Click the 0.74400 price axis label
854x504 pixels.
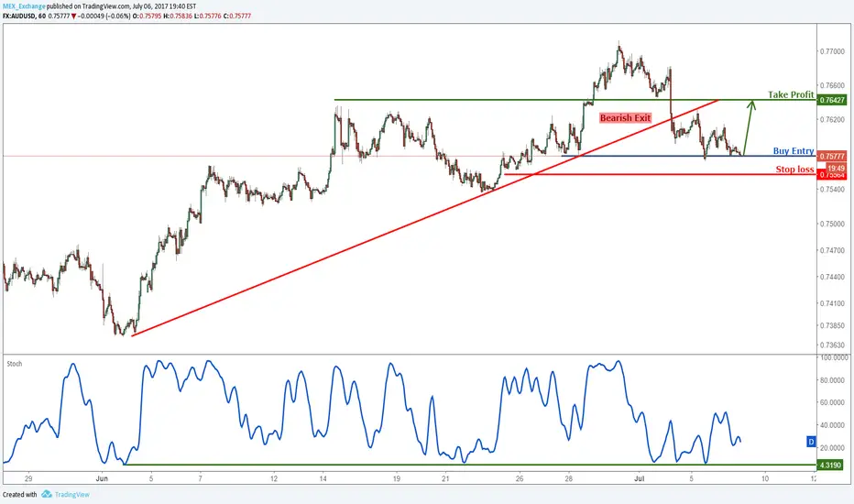click(832, 278)
